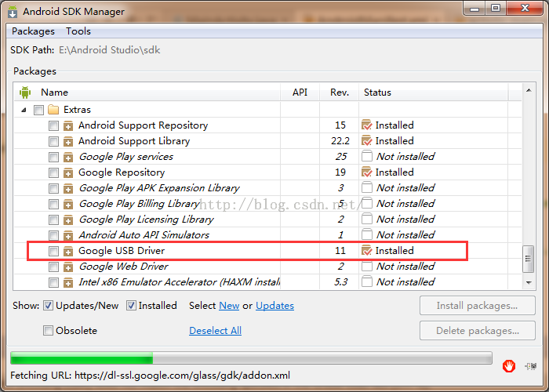Click installed status icon for Google USB Driver
Image resolution: width=549 pixels, height=392 pixels.
click(x=366, y=250)
